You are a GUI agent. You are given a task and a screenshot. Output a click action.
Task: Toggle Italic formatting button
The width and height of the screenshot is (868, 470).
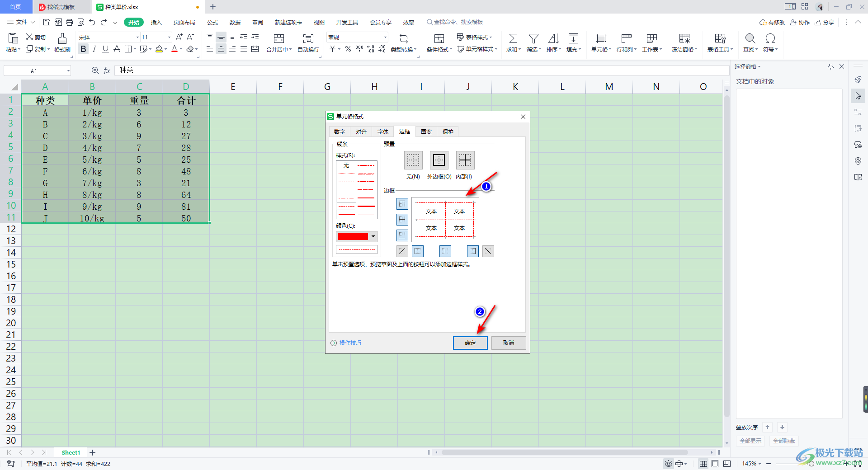pos(94,49)
